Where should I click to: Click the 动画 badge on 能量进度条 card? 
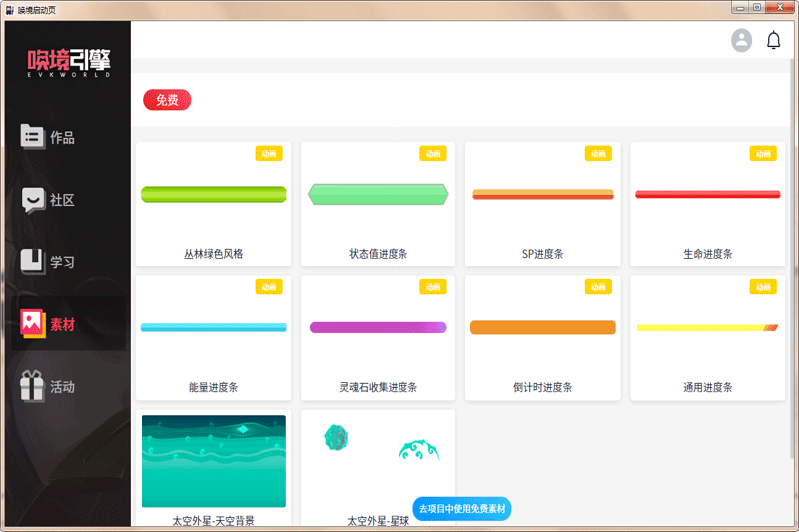[269, 287]
